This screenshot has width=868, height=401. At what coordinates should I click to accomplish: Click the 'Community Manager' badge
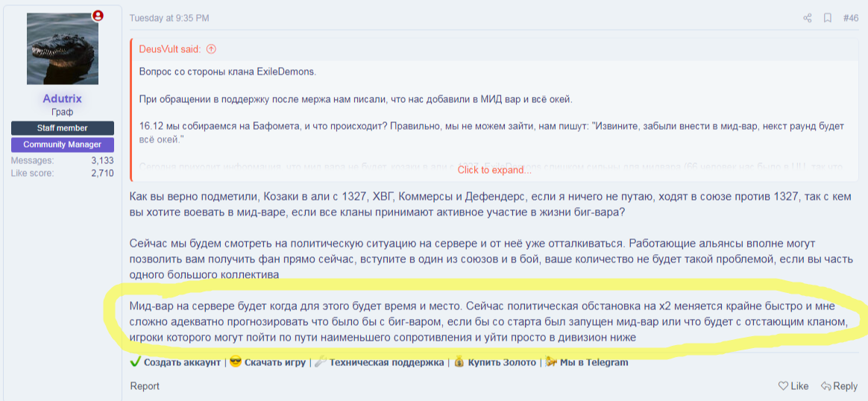[x=63, y=145]
